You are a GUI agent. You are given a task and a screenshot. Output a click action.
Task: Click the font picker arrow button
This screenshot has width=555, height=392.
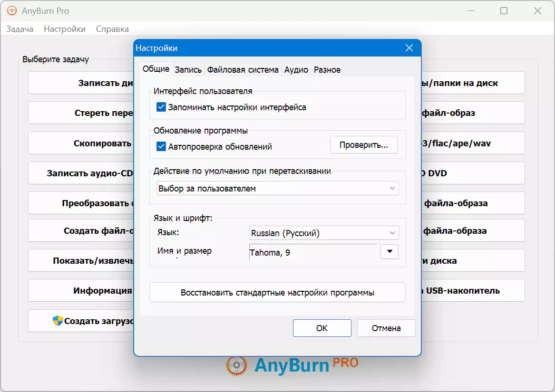389,251
